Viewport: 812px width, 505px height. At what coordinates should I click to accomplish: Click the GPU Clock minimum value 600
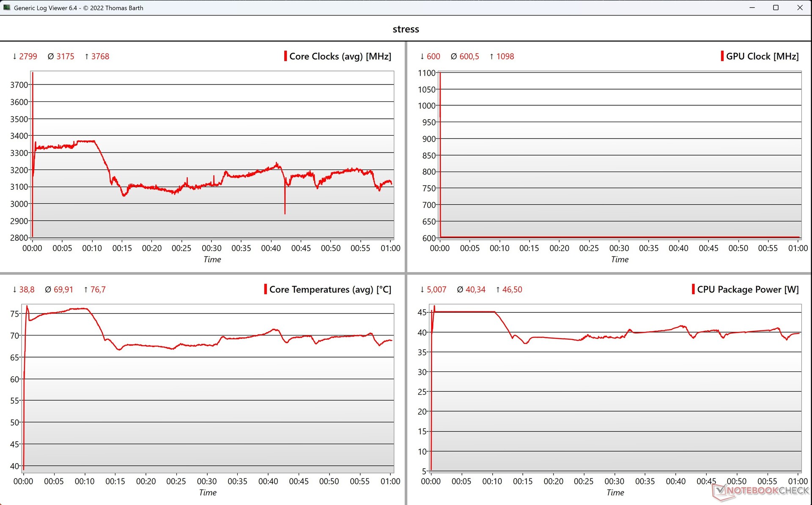click(x=433, y=56)
